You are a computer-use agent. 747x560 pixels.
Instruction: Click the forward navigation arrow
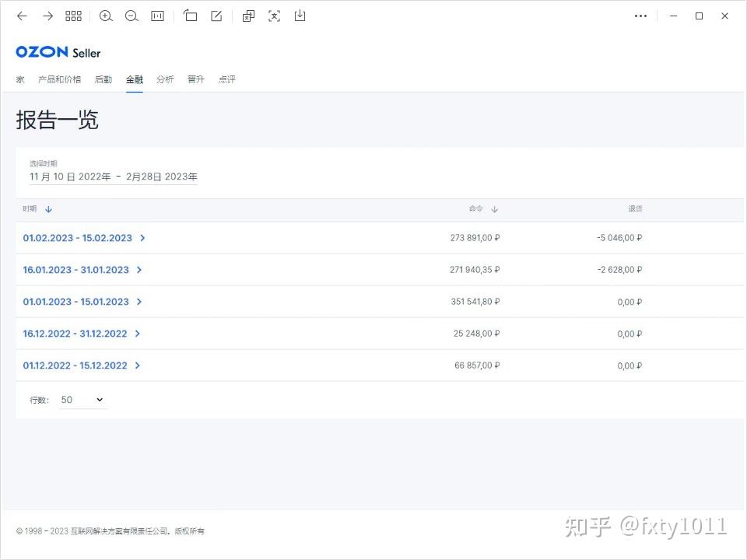click(47, 16)
